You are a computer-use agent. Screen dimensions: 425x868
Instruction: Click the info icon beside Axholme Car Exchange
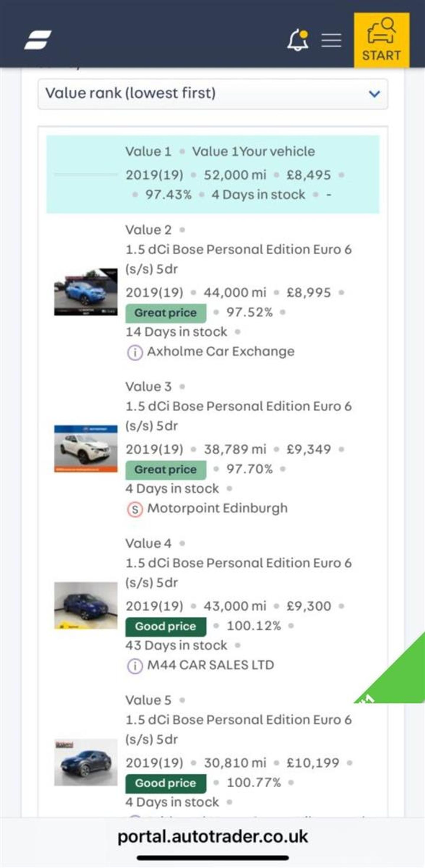135,352
